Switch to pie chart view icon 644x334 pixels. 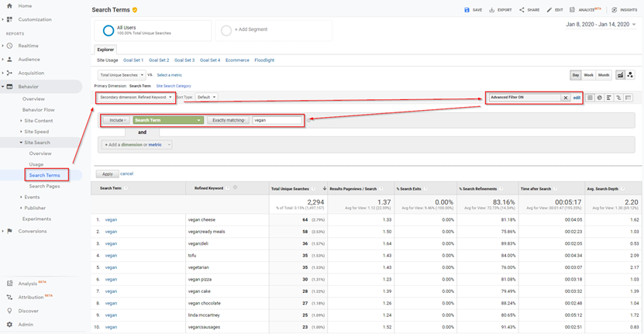pos(600,98)
